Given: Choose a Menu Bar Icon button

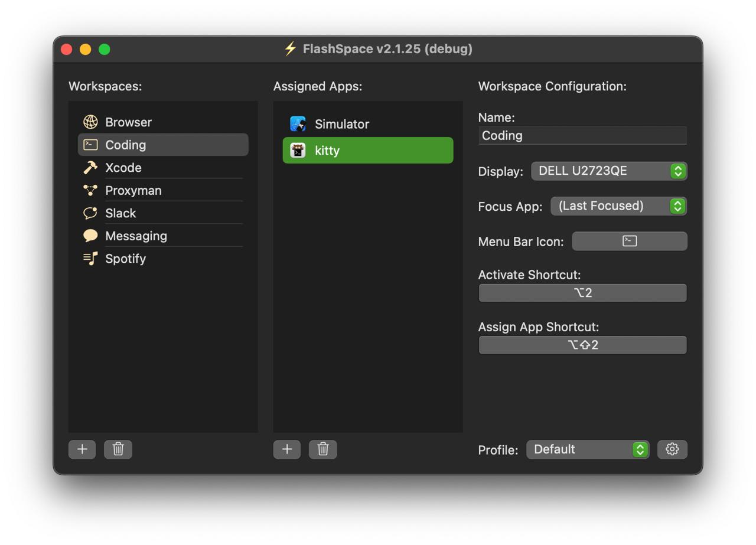Looking at the screenshot, I should pos(630,241).
